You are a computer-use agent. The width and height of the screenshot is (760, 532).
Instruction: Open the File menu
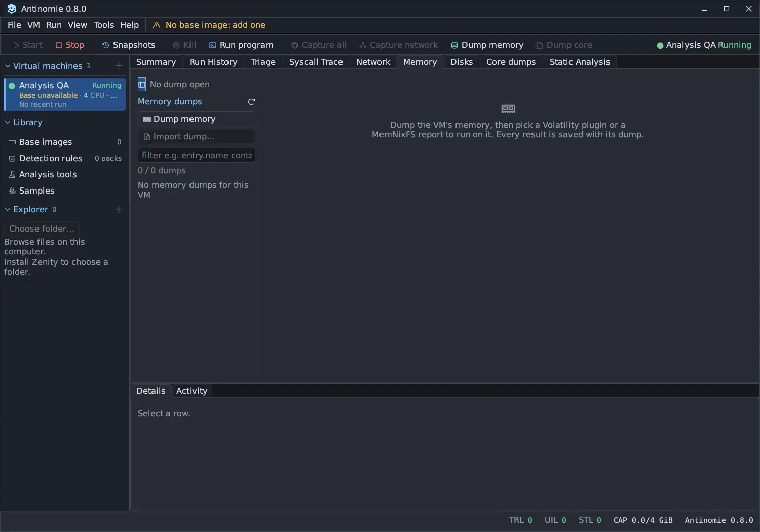[x=14, y=25]
